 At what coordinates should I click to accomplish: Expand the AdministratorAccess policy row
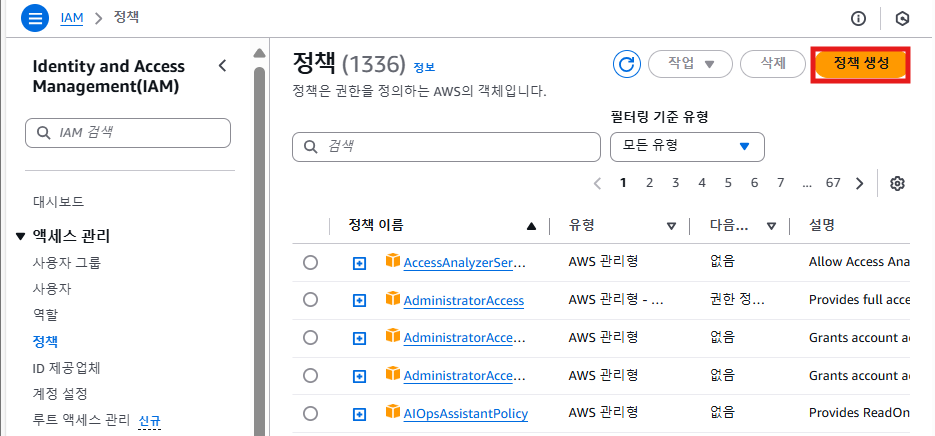[x=358, y=301]
